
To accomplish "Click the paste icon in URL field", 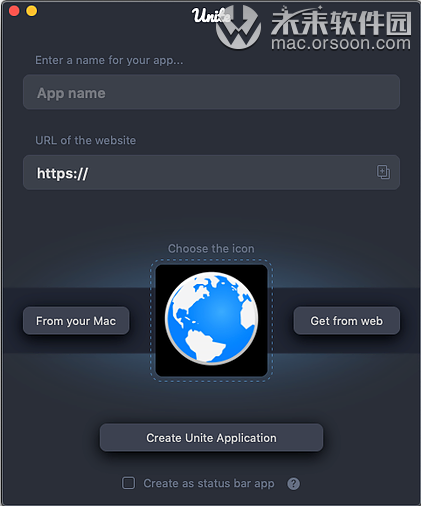I will [x=383, y=172].
